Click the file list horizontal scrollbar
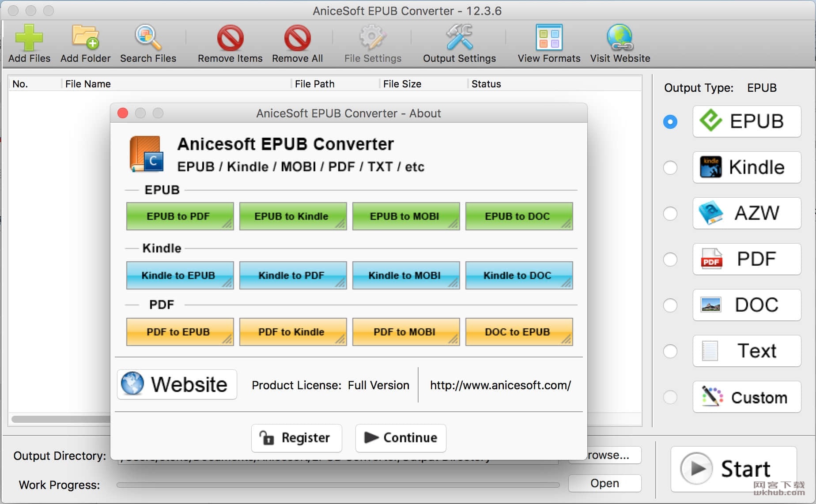Image resolution: width=816 pixels, height=504 pixels. tap(61, 419)
